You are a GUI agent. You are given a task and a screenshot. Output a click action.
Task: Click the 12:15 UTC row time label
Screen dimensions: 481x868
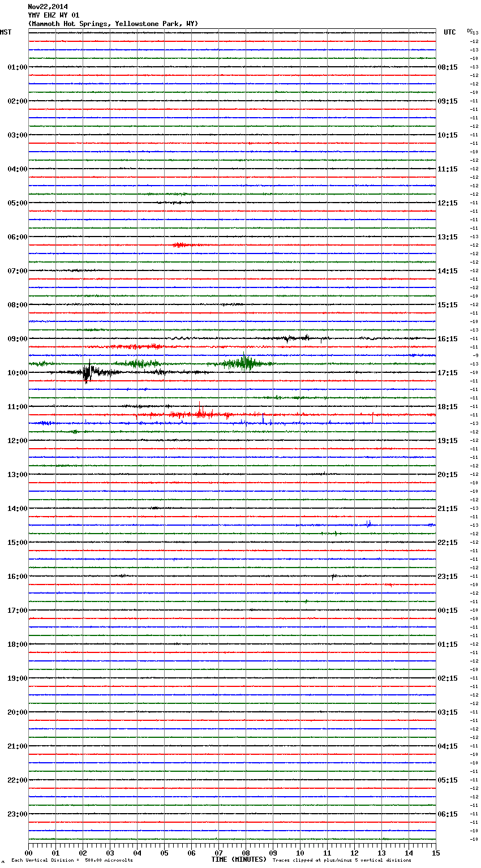click(x=448, y=203)
